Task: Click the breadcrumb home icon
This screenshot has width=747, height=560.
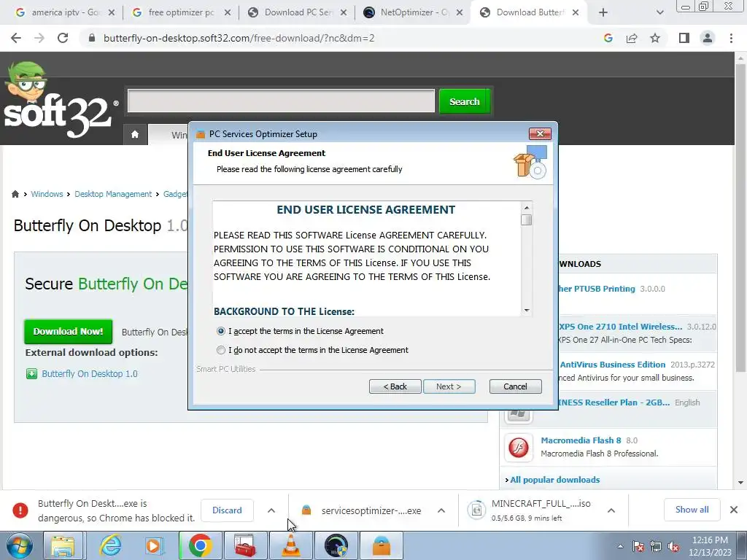Action: [x=15, y=194]
